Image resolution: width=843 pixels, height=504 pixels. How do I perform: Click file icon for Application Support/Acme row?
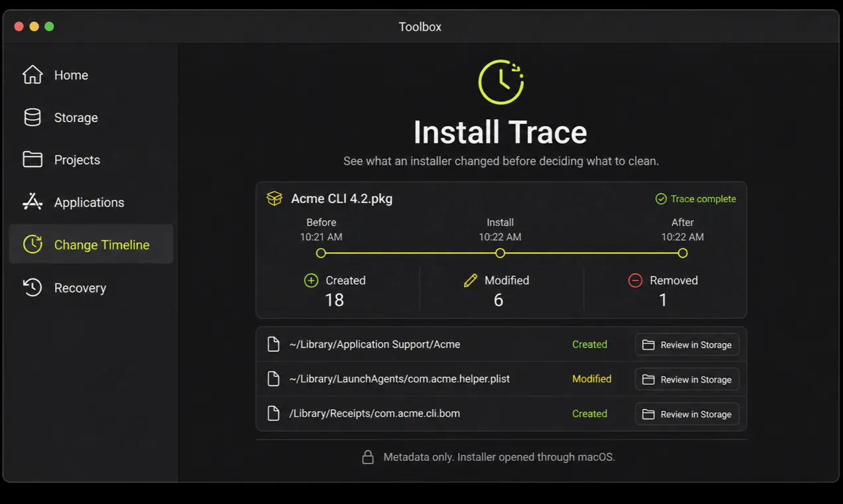pyautogui.click(x=273, y=344)
